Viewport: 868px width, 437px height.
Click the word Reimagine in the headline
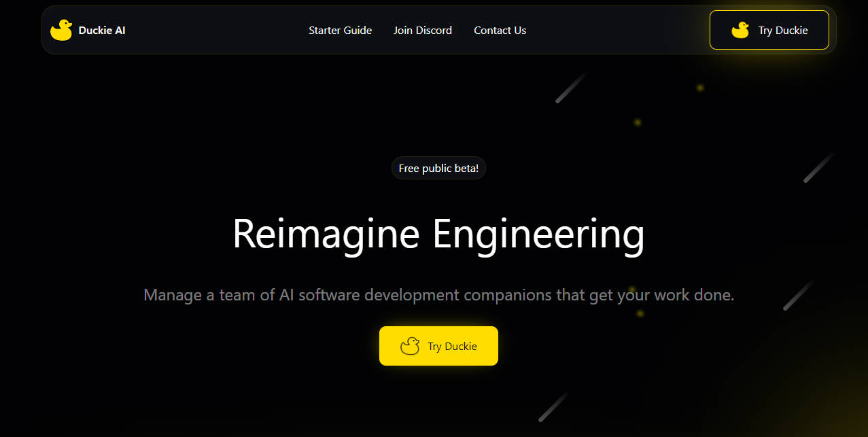(326, 234)
